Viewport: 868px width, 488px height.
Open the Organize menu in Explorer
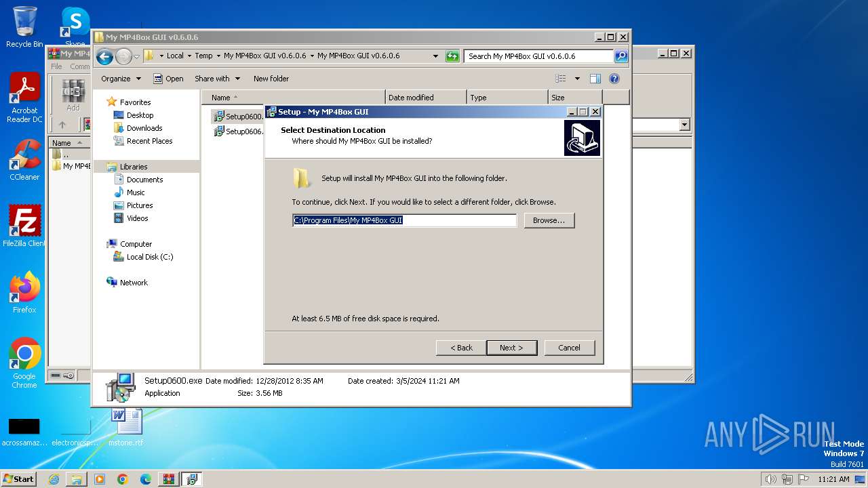pos(121,79)
